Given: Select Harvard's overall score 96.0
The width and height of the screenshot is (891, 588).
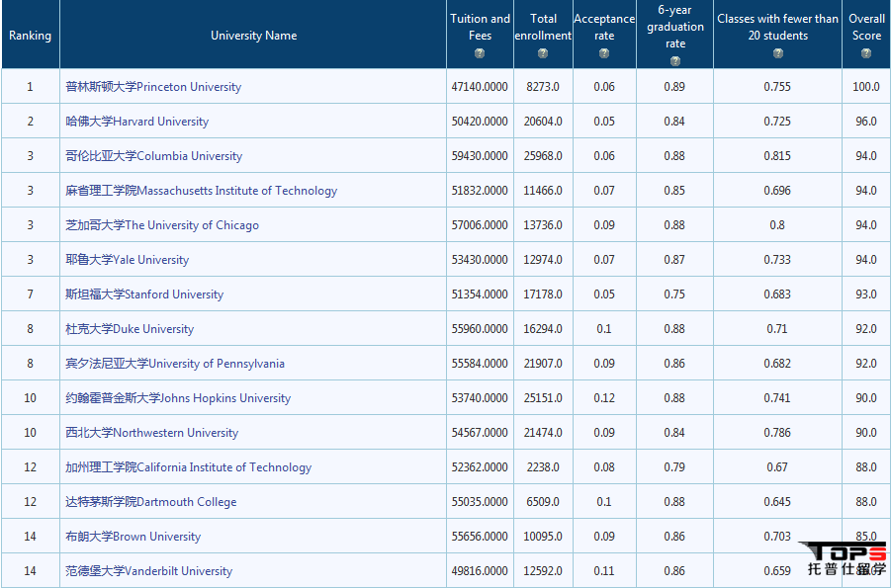Looking at the screenshot, I should click(866, 122).
